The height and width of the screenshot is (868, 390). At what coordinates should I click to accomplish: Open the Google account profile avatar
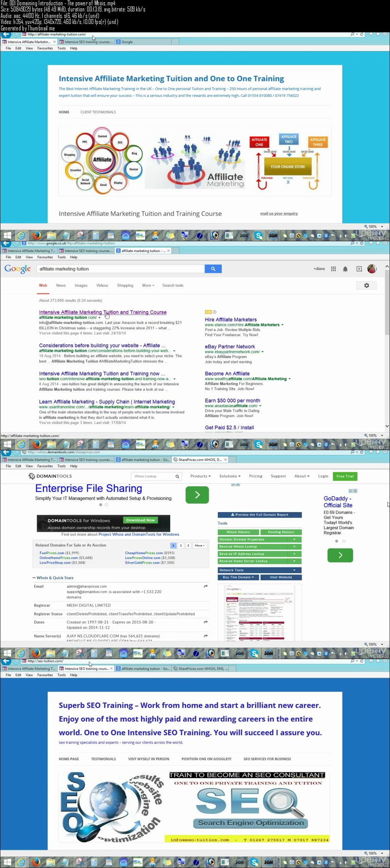(372, 269)
